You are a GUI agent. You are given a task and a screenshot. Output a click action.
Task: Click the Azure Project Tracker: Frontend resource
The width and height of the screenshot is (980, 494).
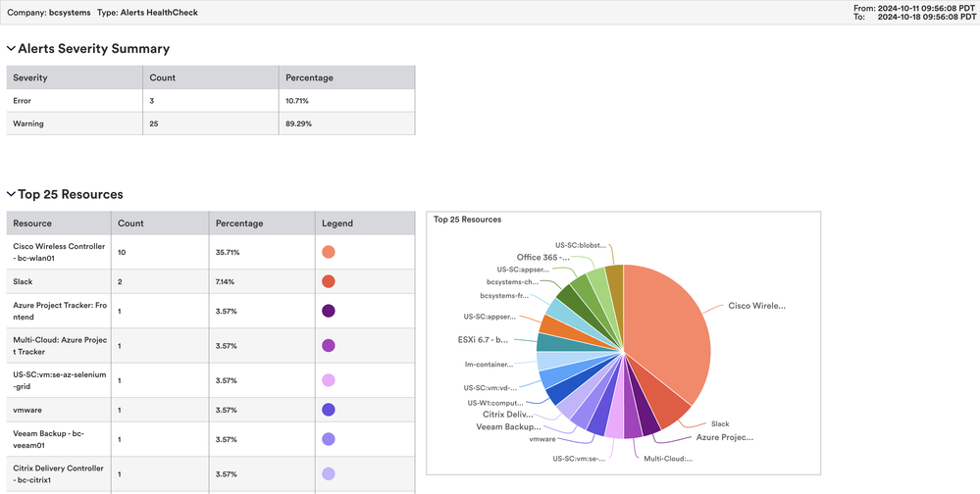pos(60,311)
